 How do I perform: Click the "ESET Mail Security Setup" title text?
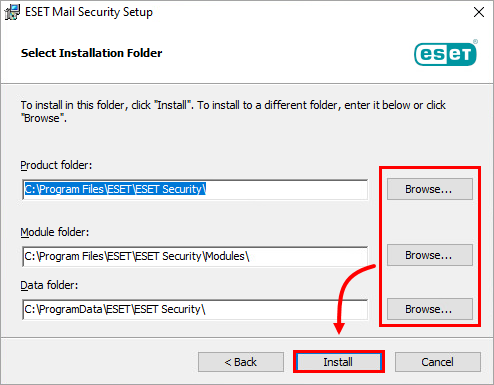(89, 12)
